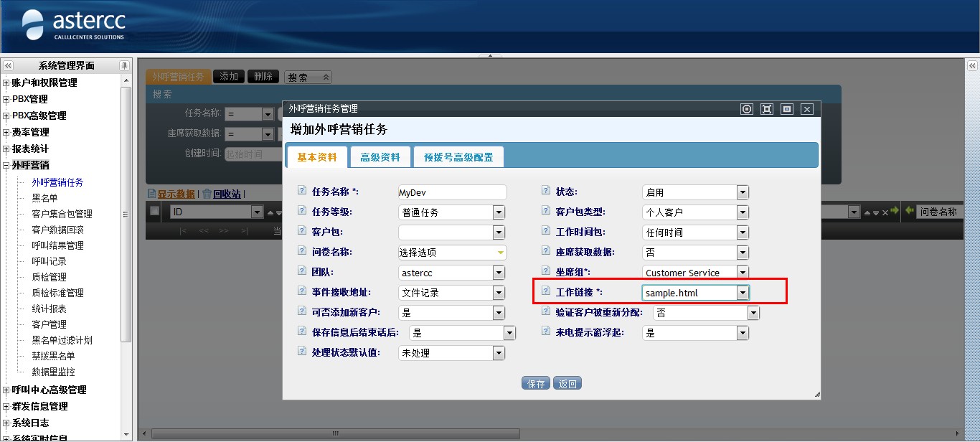The image size is (980, 442).
Task: Click the dialog's circular target icon
Action: [x=747, y=109]
